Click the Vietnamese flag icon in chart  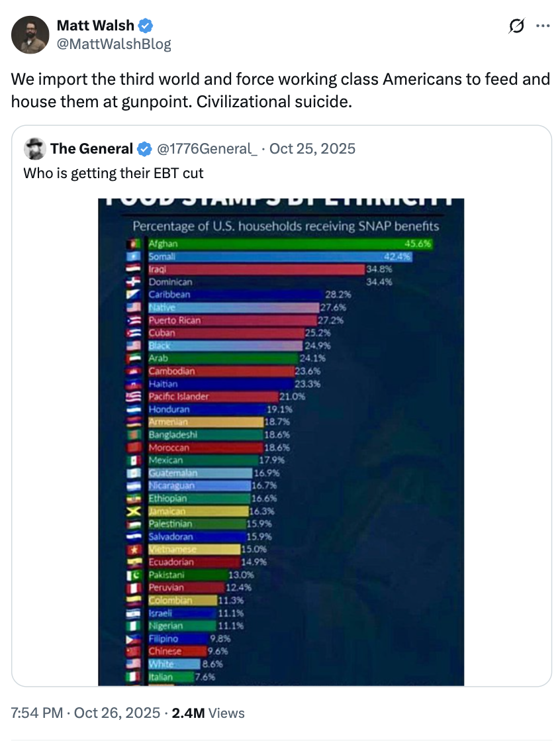pyautogui.click(x=133, y=550)
